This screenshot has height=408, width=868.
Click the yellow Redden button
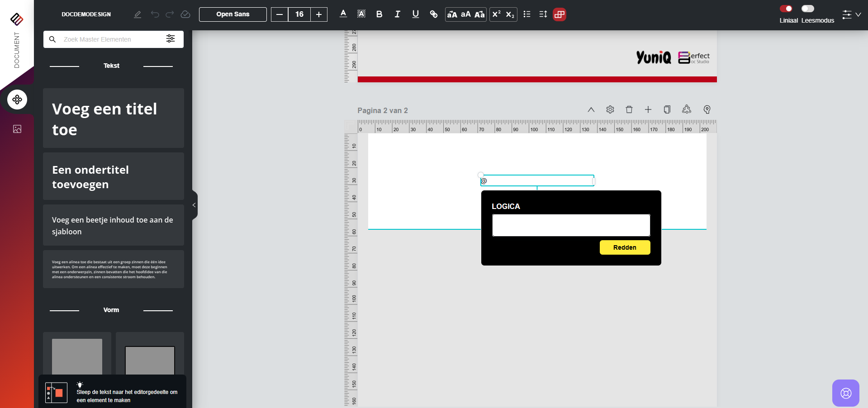pyautogui.click(x=625, y=247)
